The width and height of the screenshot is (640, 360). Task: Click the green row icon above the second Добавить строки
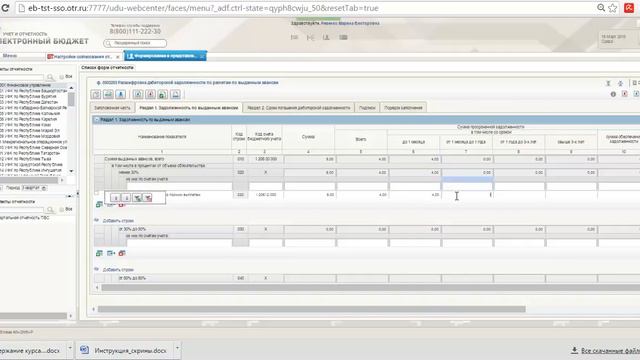tap(99, 253)
